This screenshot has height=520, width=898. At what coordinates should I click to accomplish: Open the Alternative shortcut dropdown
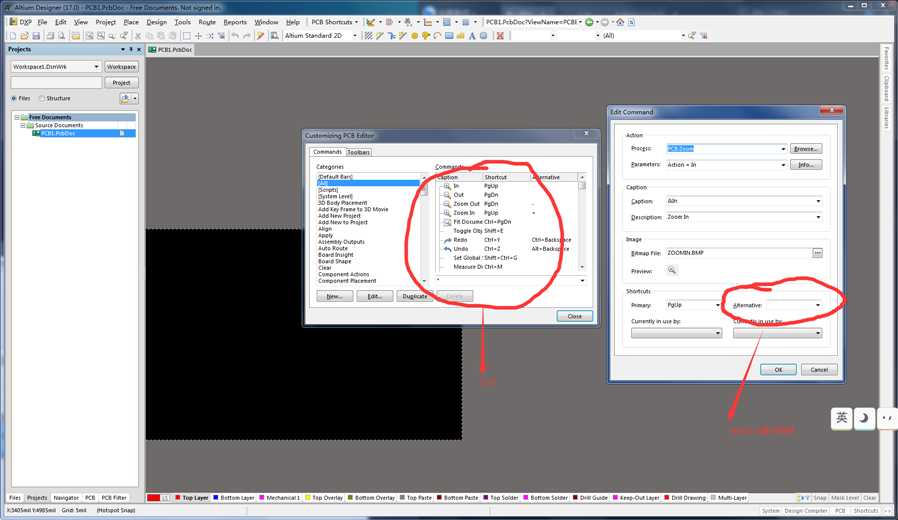(x=817, y=305)
